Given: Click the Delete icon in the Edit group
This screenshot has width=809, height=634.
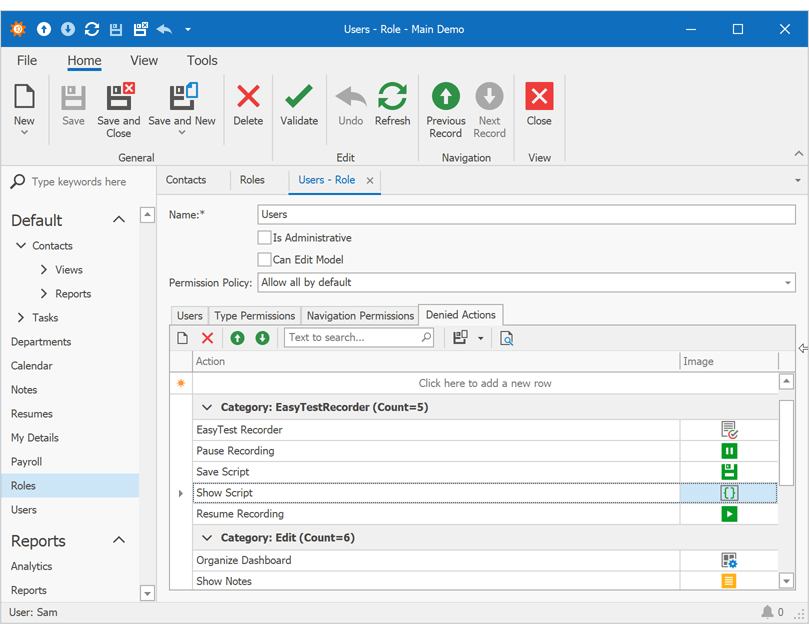Looking at the screenshot, I should [x=248, y=105].
